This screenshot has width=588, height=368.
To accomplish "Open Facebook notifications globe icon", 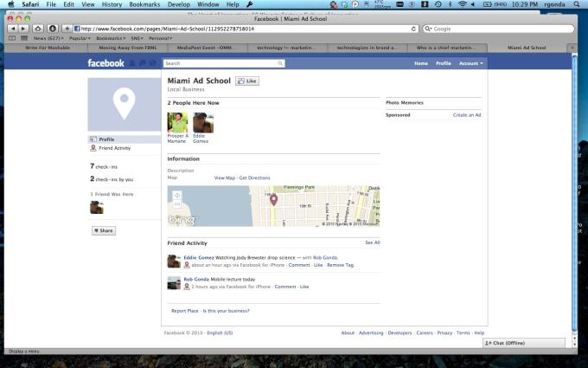I will click(x=152, y=63).
